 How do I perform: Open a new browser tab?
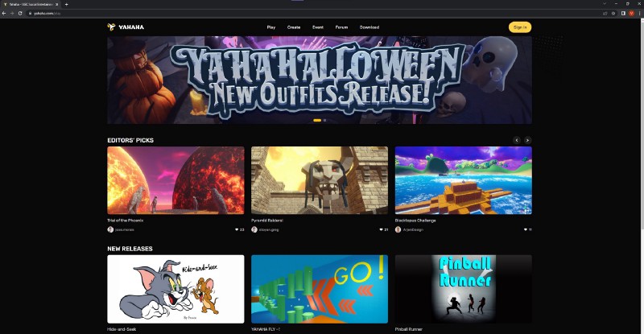tap(66, 5)
